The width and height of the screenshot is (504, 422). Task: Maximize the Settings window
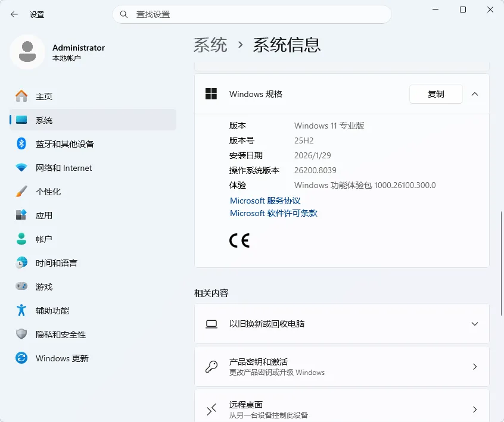463,10
